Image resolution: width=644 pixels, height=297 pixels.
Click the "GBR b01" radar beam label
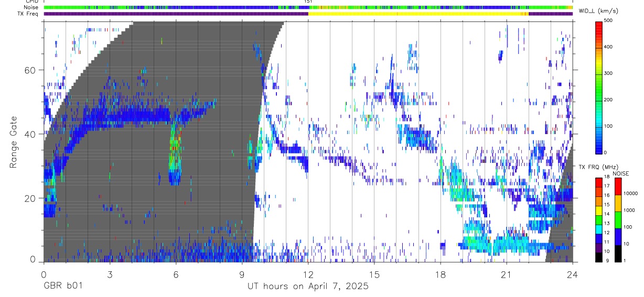(62, 287)
